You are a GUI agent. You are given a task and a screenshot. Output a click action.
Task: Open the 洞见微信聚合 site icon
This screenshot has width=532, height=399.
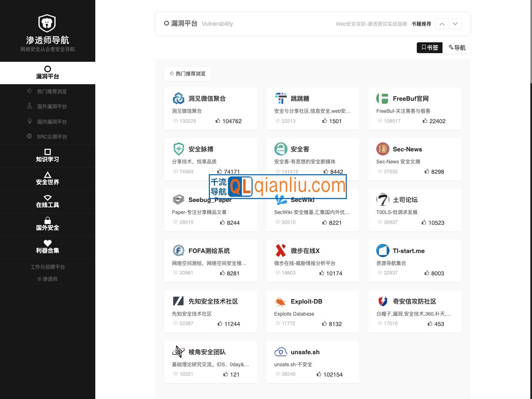pos(178,98)
